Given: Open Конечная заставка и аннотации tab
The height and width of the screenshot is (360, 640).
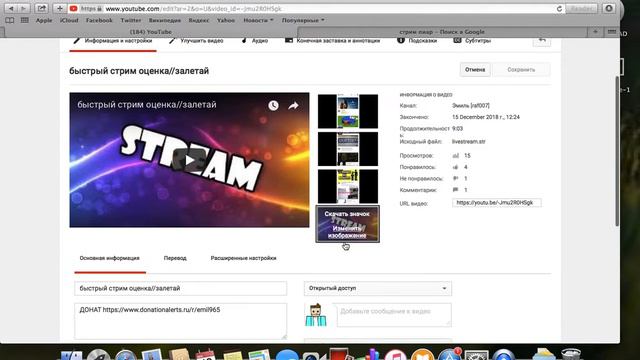Looking at the screenshot, I should coord(333,41).
